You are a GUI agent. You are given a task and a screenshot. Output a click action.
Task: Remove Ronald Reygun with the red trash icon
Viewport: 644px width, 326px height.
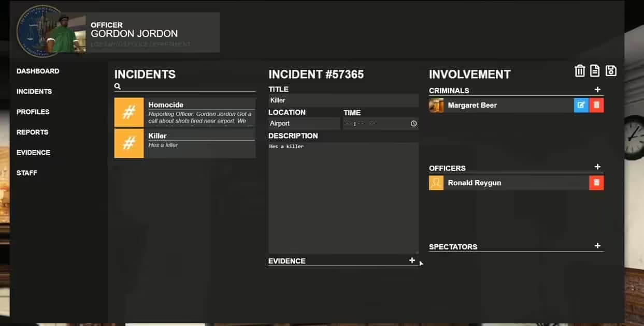point(597,182)
